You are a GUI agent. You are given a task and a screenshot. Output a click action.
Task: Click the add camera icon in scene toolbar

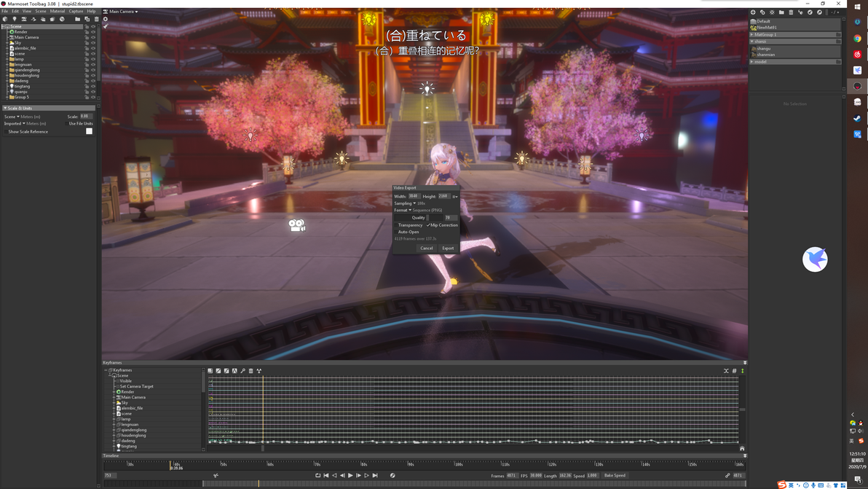point(24,19)
